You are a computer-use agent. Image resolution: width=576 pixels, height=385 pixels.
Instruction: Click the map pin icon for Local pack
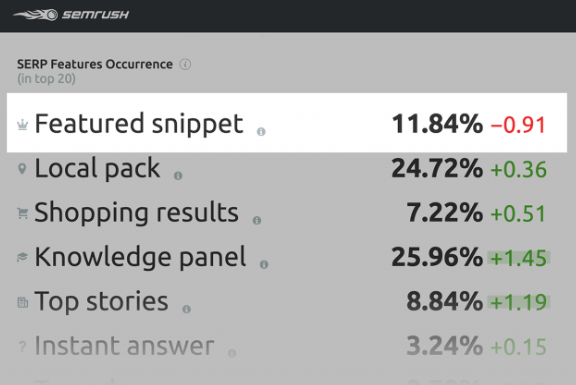[x=22, y=169]
